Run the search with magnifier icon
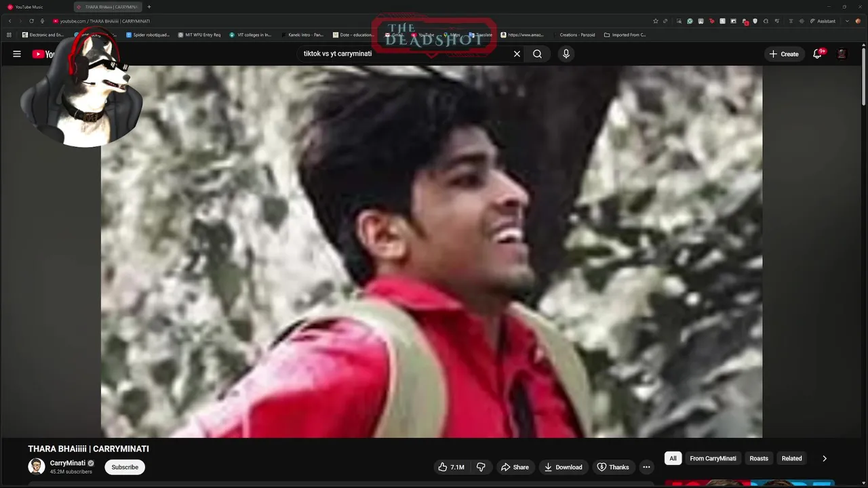The image size is (868, 488). (537, 54)
